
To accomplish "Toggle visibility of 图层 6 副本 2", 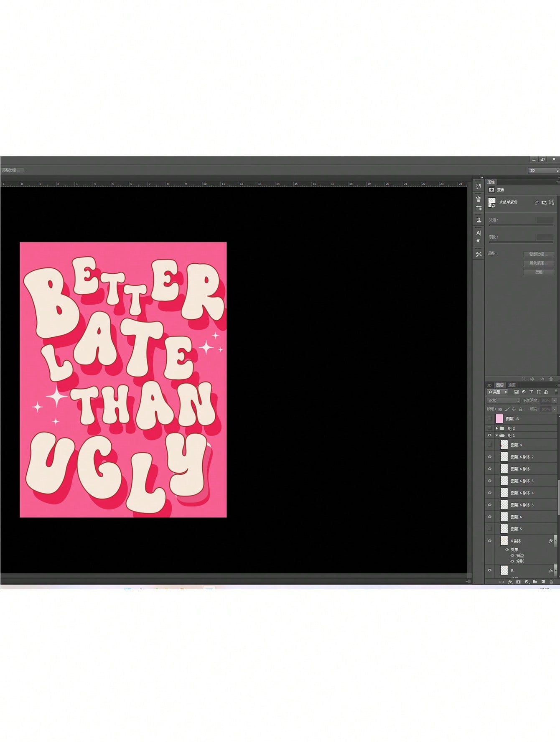I will pos(489,457).
